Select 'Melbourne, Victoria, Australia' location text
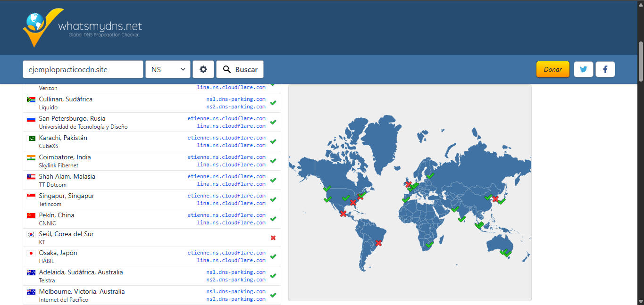Image resolution: width=644 pixels, height=305 pixels. (x=82, y=292)
